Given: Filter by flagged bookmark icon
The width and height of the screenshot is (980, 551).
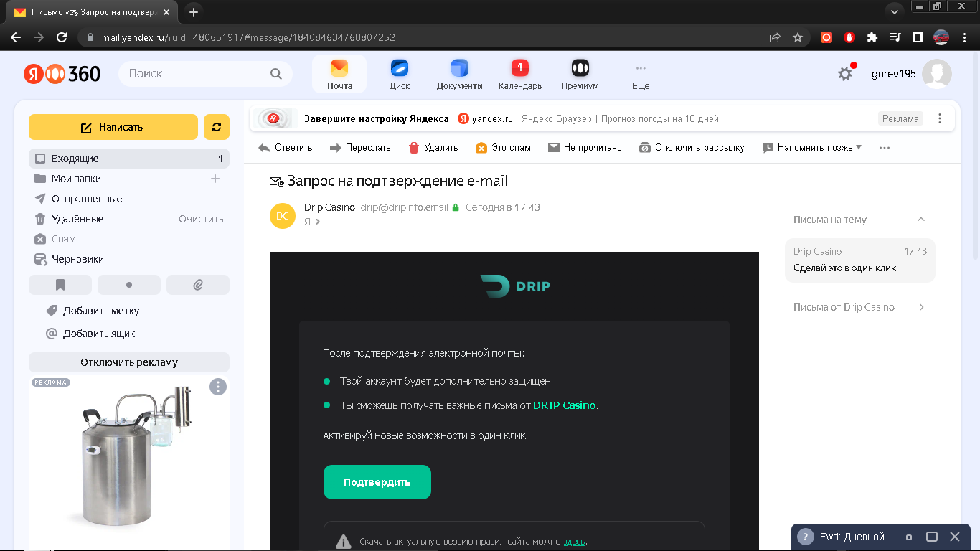Looking at the screenshot, I should [x=60, y=285].
